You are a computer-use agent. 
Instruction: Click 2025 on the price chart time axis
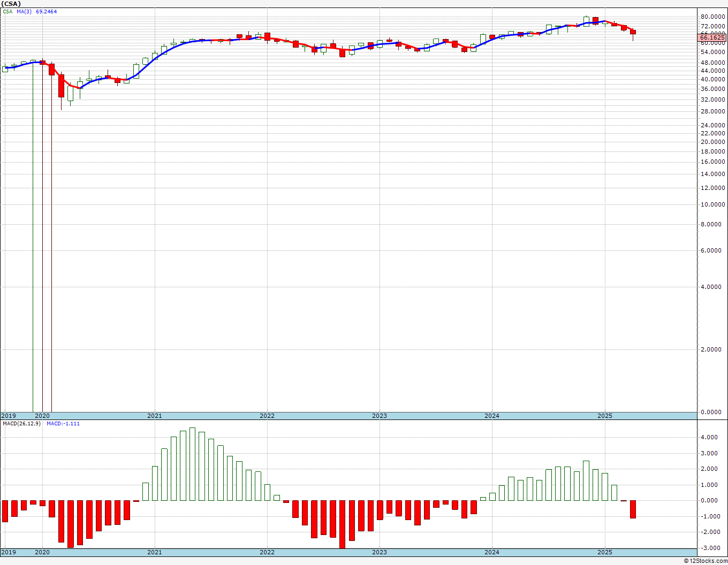coord(605,416)
